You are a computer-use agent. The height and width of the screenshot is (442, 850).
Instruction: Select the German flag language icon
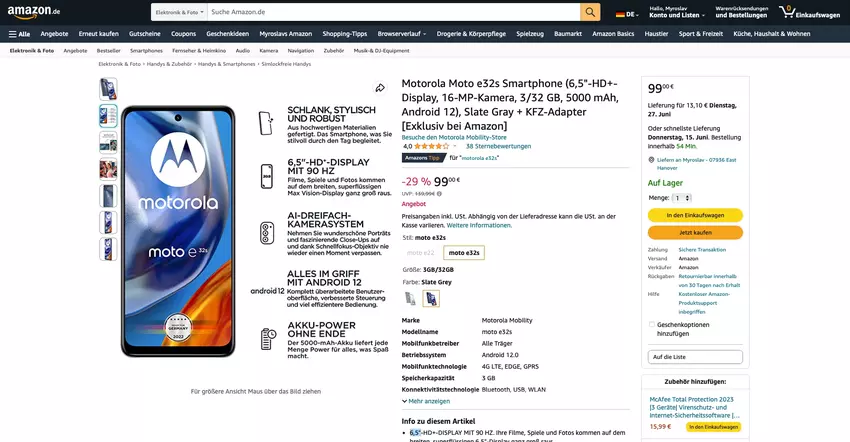(621, 15)
